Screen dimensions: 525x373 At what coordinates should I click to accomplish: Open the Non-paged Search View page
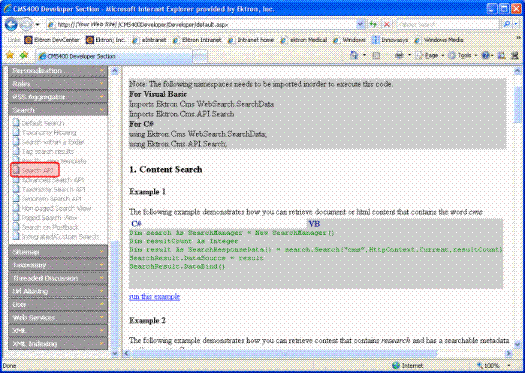pyautogui.click(x=52, y=208)
